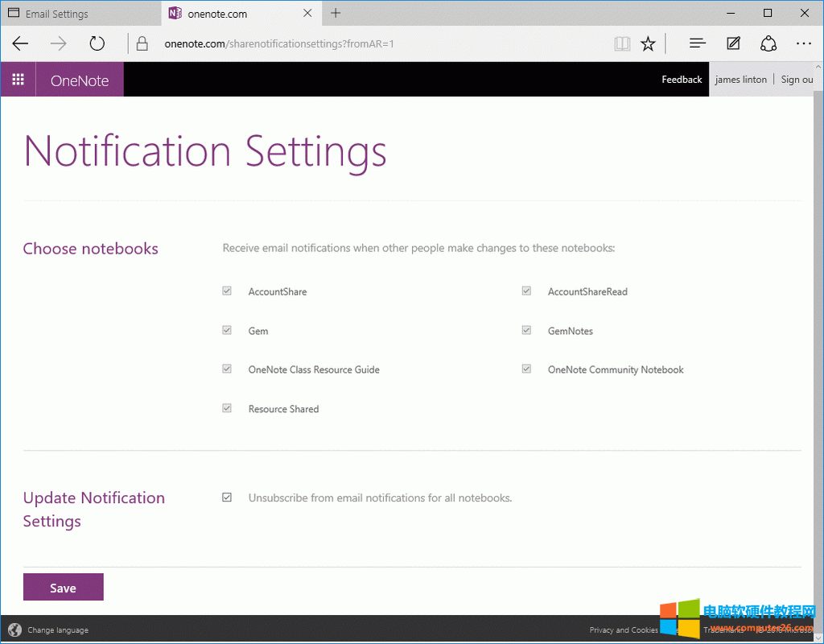Click the GemNotes label text
This screenshot has width=824, height=644.
[571, 331]
